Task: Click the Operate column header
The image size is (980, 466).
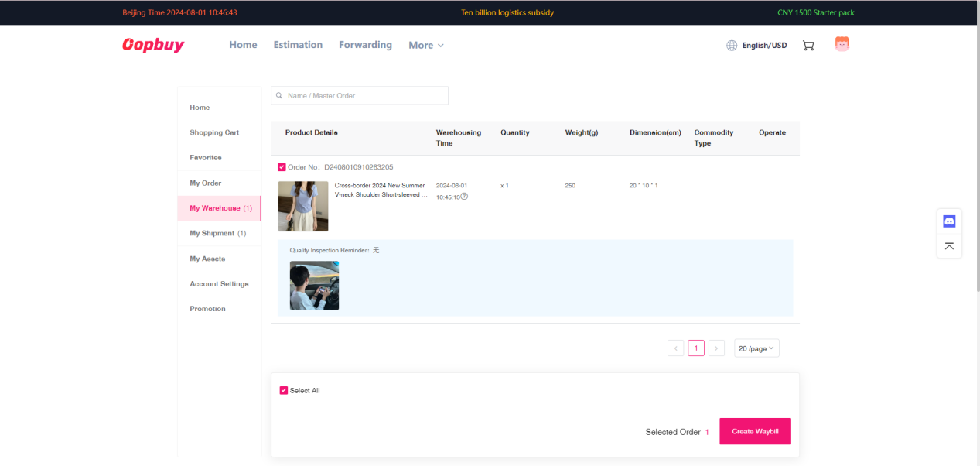Action: pos(772,132)
